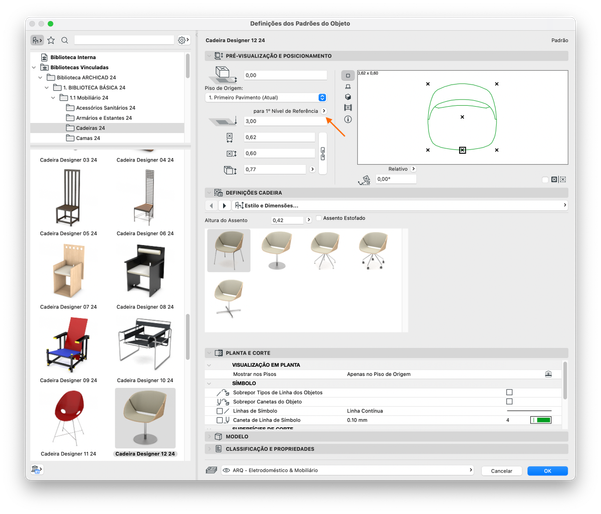The height and width of the screenshot is (514, 601).
Task: Click the library search magnifier icon
Action: pos(65,40)
